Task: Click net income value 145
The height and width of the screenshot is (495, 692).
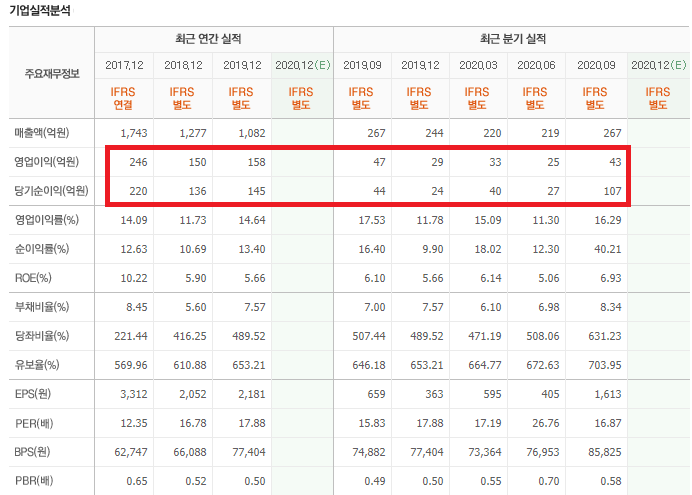Action: coord(256,191)
